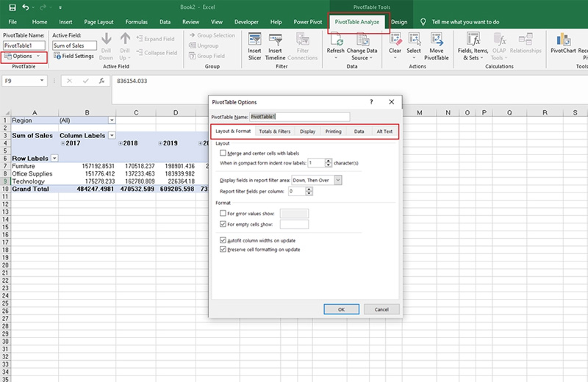Viewport: 588px width, 382px height.
Task: Refresh the PivotTable data
Action: (336, 47)
